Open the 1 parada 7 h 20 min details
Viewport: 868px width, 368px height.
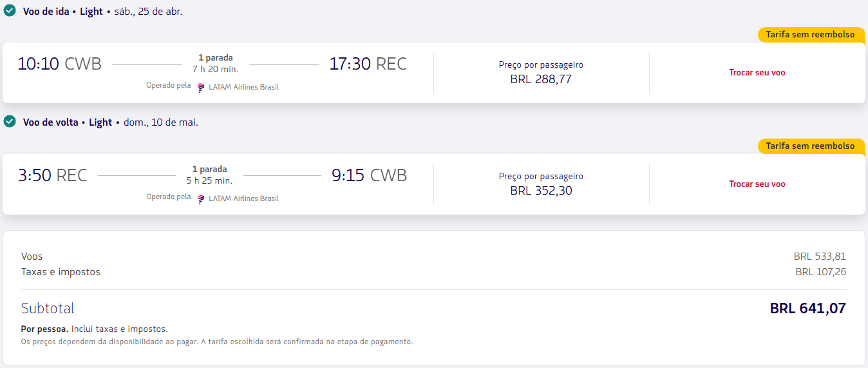215,63
